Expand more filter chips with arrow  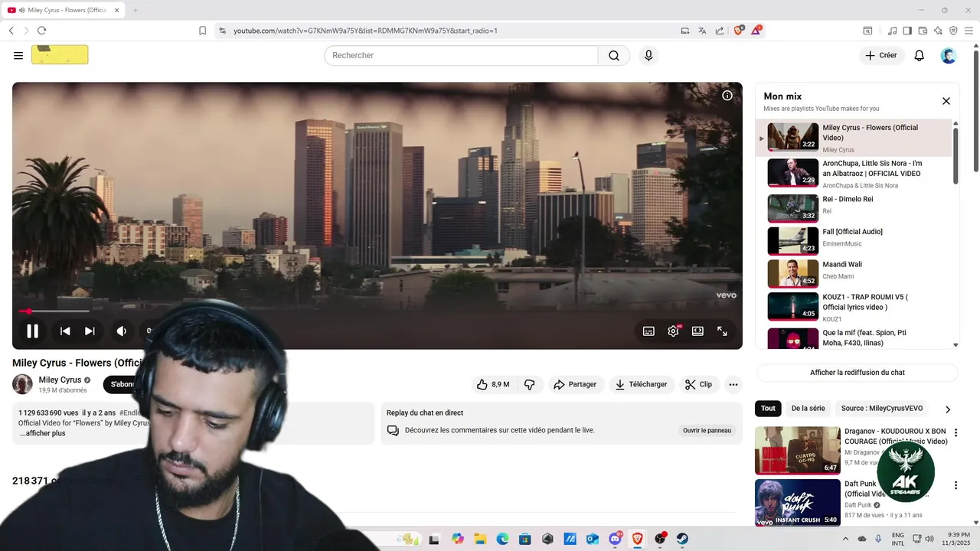click(948, 409)
